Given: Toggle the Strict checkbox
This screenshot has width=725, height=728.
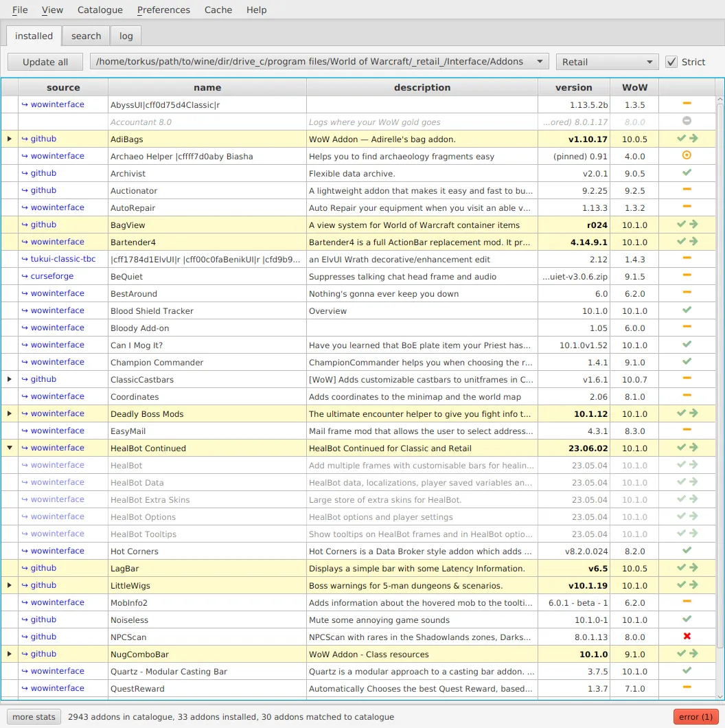Looking at the screenshot, I should coord(671,62).
